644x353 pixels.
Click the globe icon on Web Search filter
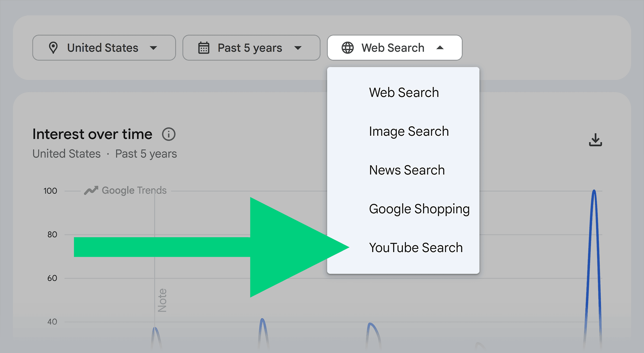point(348,48)
